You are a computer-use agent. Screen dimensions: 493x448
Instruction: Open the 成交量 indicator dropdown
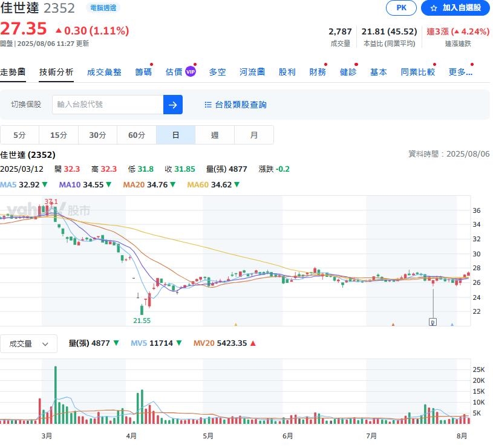coord(29,343)
